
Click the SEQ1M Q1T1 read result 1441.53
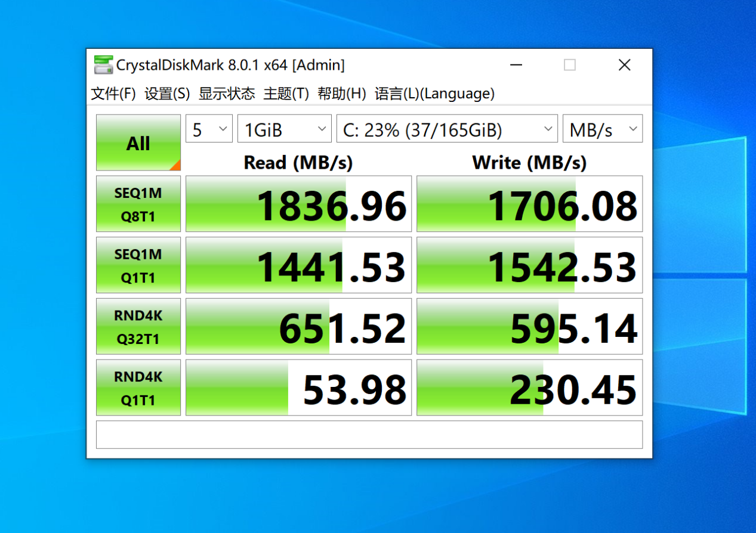[x=298, y=265]
